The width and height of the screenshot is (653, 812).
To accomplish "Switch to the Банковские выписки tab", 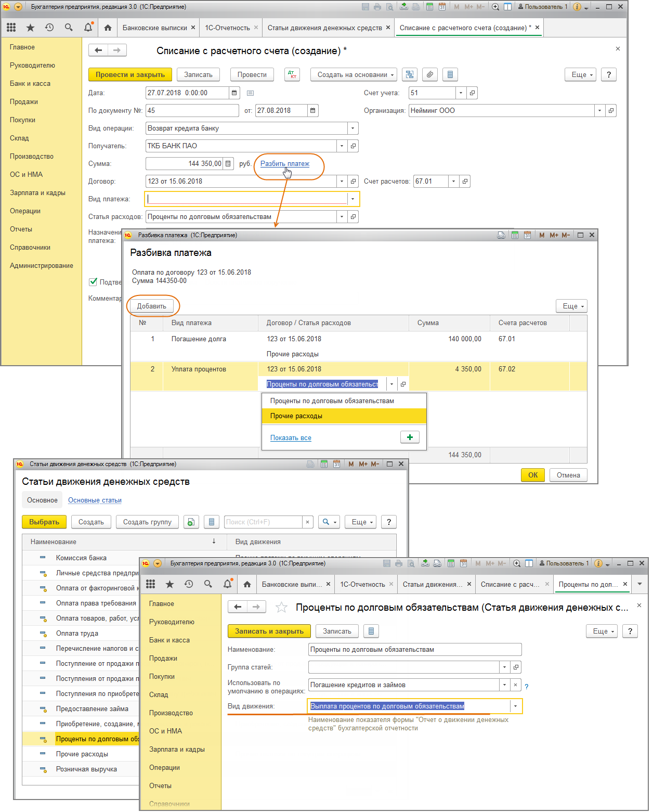I will pos(155,28).
